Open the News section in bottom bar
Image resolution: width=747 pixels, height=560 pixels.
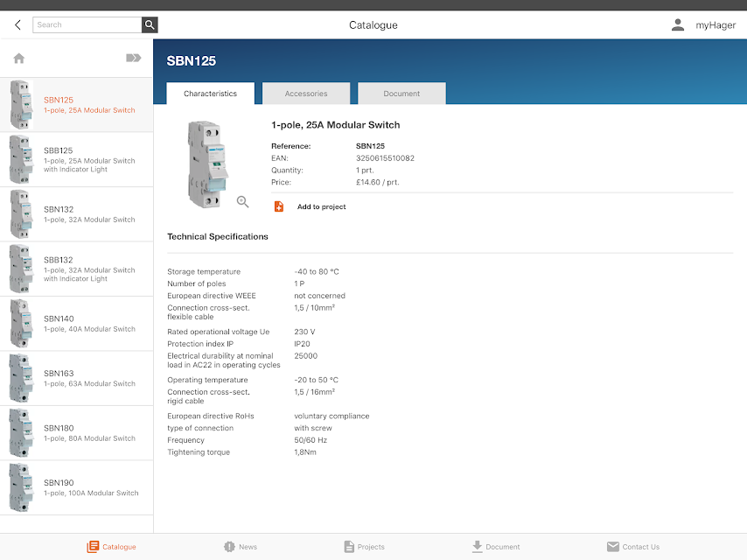pyautogui.click(x=240, y=547)
